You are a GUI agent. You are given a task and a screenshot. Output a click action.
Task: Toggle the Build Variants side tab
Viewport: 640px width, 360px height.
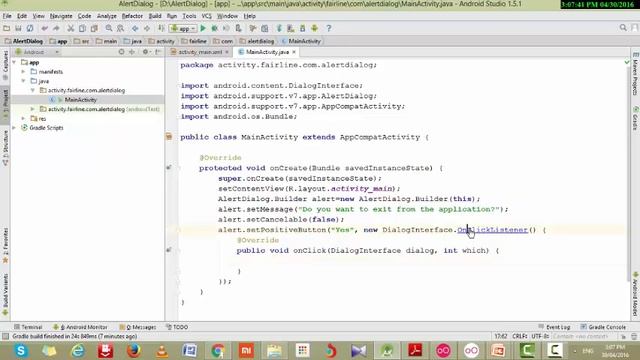click(x=5, y=295)
